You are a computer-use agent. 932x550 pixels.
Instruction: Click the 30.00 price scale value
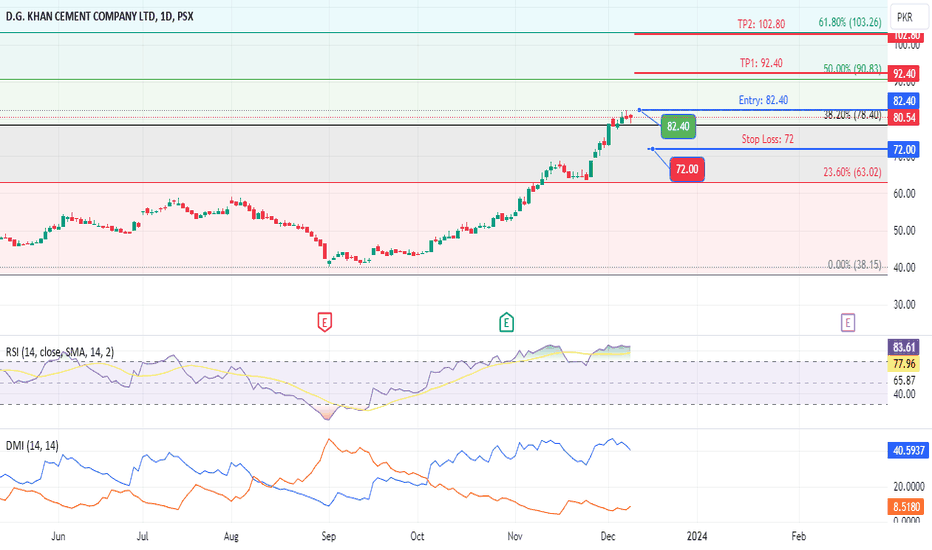click(x=904, y=304)
